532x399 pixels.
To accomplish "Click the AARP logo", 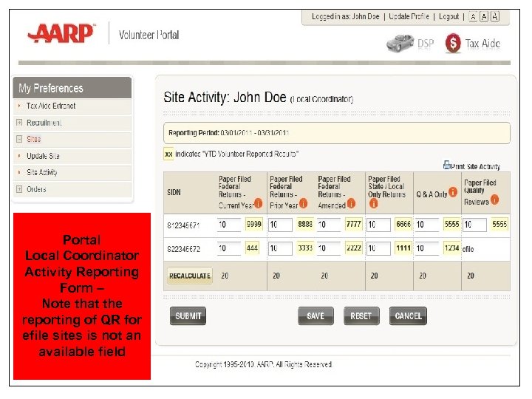I will 61,33.
